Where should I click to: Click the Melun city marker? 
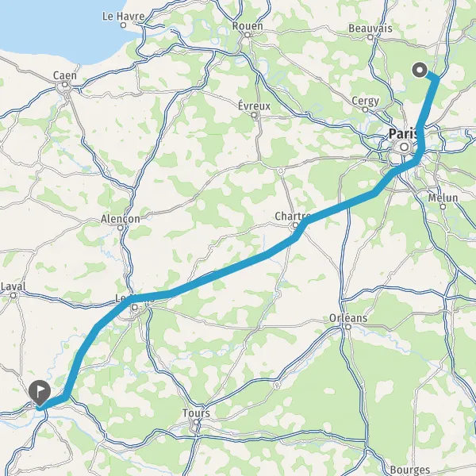pos(443,207)
